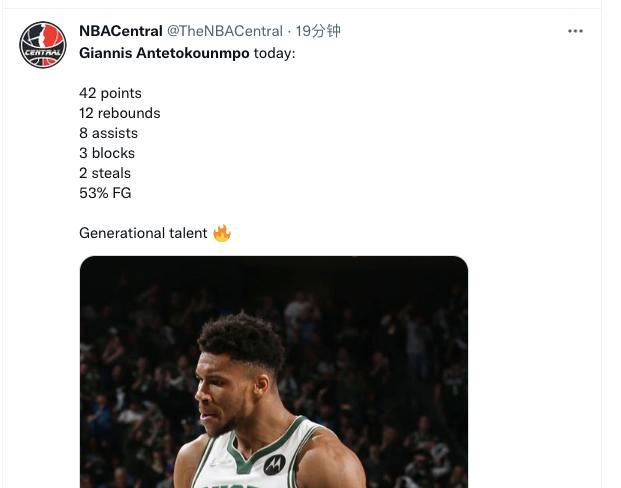The image size is (621, 488).
Task: Click the word "today:" in the tweet
Action: pyautogui.click(x=274, y=53)
